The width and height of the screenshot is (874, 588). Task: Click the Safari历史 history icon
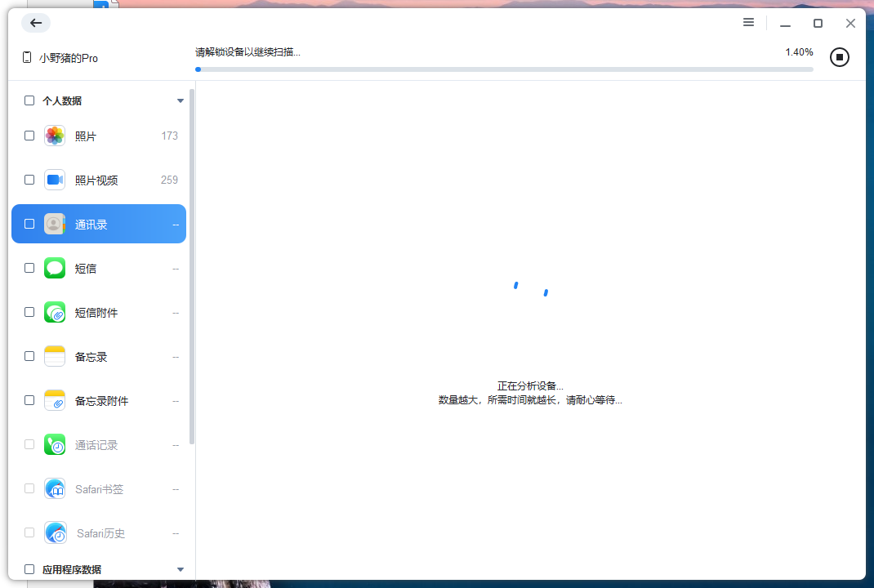[x=54, y=532]
